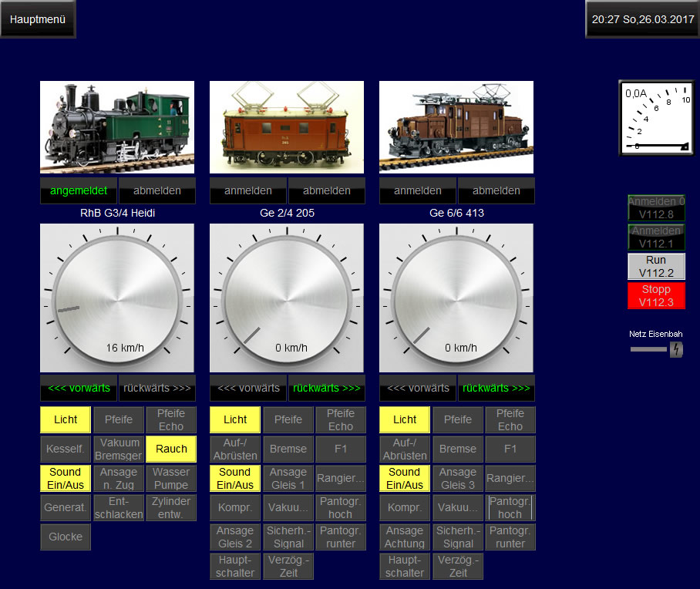
Task: Click anmelden for Ge 6/6 413
Action: pyautogui.click(x=418, y=190)
